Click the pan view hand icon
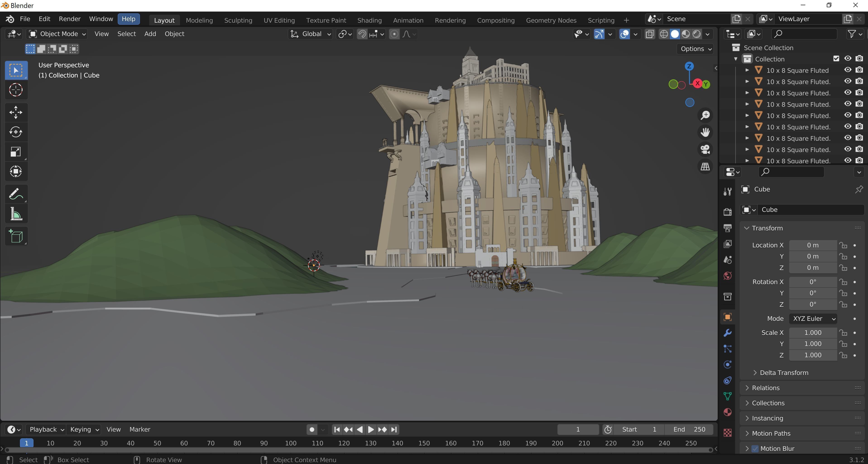The height and width of the screenshot is (464, 868). (705, 132)
